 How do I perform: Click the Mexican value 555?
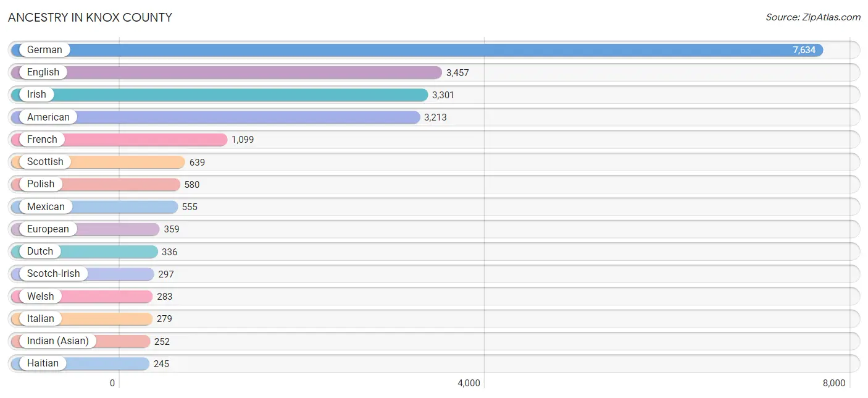[x=190, y=207]
